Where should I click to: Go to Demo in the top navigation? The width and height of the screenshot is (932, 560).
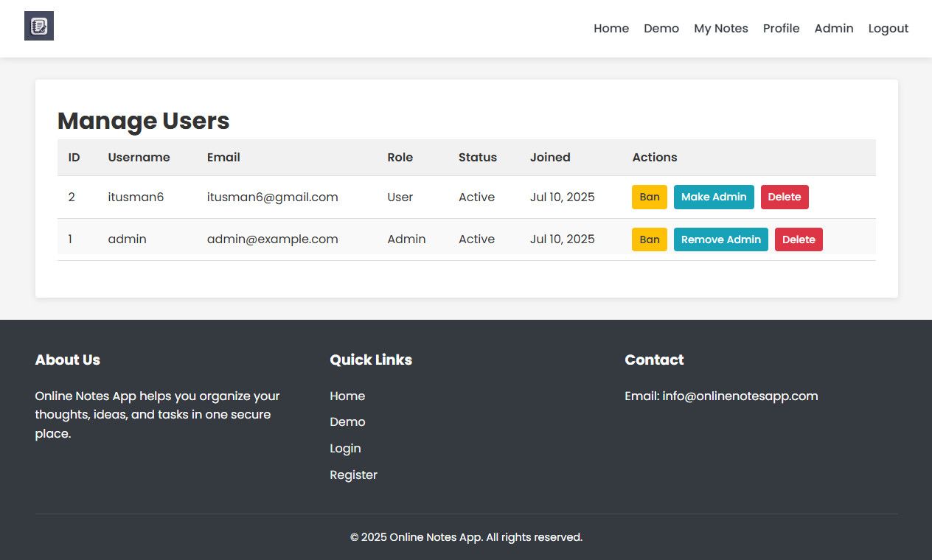[x=661, y=29]
